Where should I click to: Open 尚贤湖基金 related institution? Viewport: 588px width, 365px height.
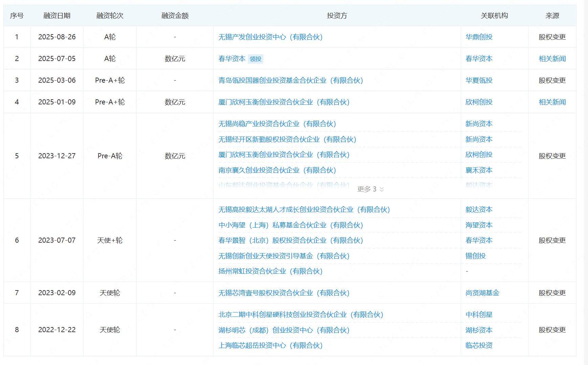(482, 293)
